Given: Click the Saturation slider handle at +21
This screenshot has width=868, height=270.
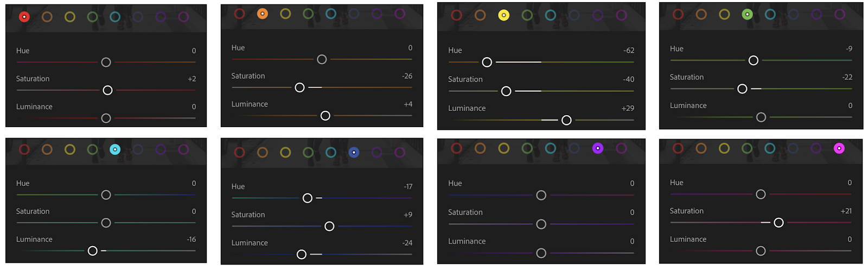Looking at the screenshot, I should 778,222.
